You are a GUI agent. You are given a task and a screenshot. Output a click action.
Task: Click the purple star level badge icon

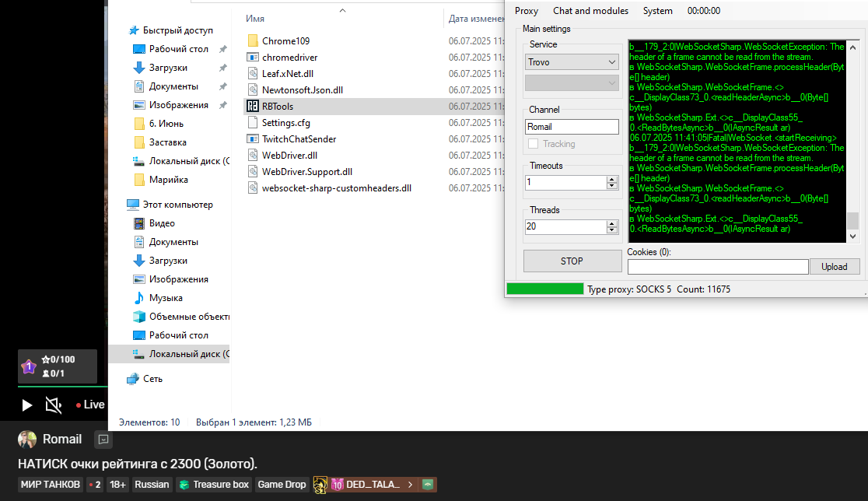click(x=29, y=366)
